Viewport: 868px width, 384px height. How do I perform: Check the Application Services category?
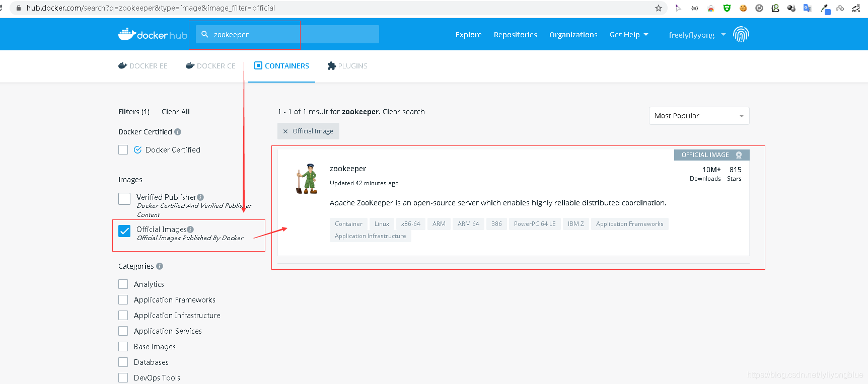123,331
